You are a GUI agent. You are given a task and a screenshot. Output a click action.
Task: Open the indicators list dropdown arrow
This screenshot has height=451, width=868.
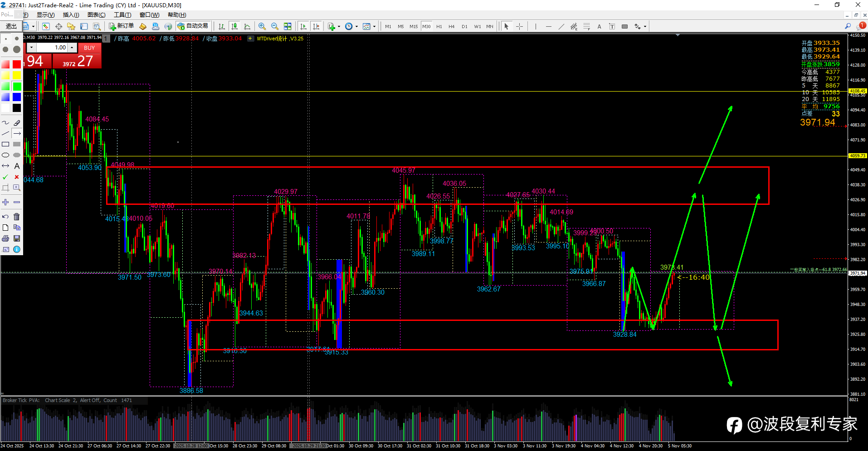tap(339, 27)
